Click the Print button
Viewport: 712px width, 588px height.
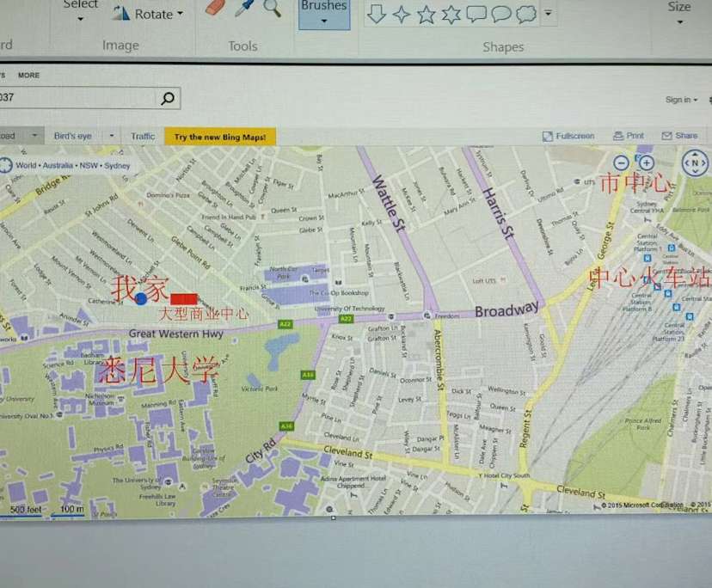(629, 135)
